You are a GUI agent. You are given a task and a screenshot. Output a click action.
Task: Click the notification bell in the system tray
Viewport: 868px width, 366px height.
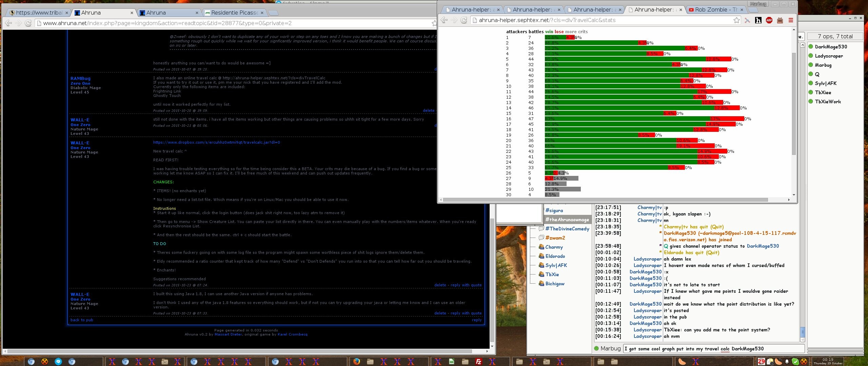coord(787,362)
